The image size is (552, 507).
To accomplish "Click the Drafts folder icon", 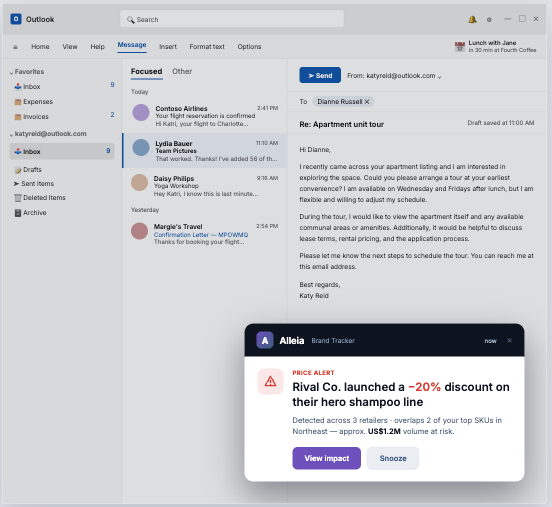I will coord(18,170).
